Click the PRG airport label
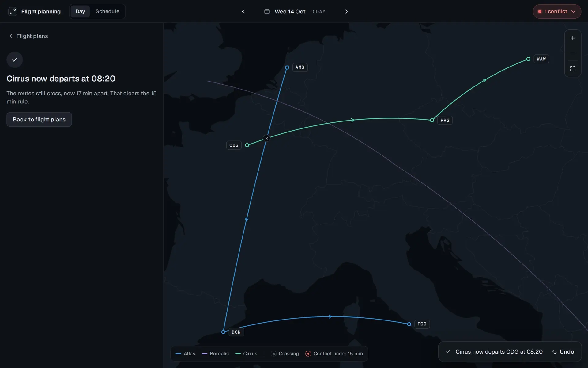This screenshot has width=588, height=368. coord(445,120)
